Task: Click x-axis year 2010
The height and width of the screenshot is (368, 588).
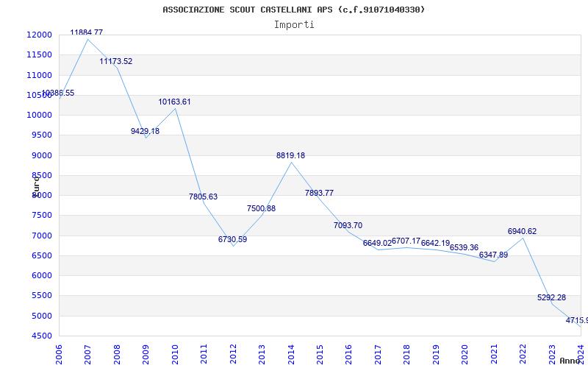Action: (175, 355)
